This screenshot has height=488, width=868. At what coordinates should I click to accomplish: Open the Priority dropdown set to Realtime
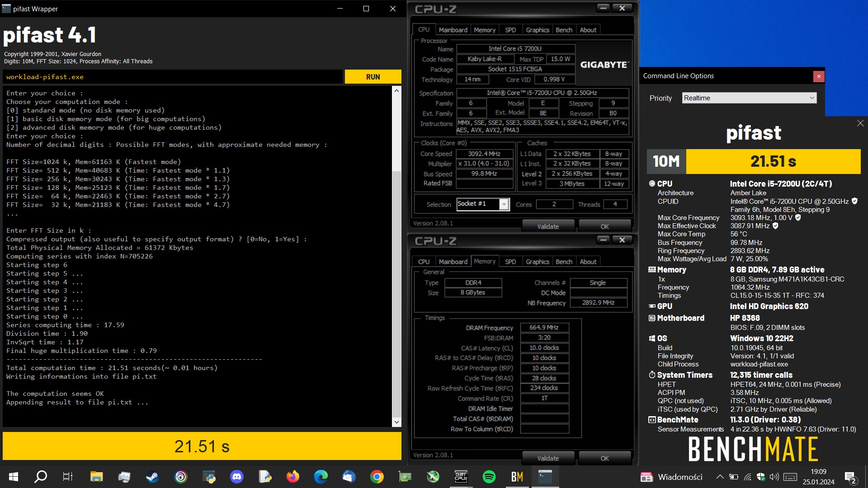[x=749, y=98]
